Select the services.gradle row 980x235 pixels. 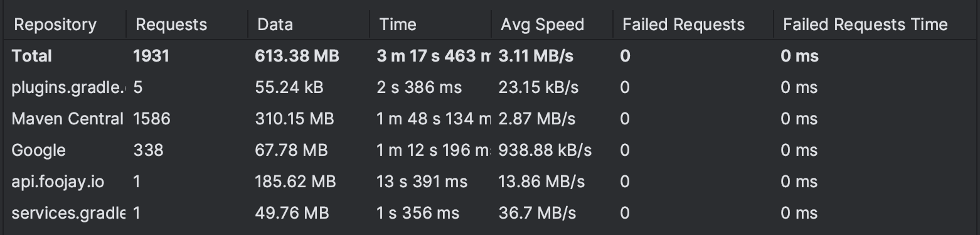490,213
